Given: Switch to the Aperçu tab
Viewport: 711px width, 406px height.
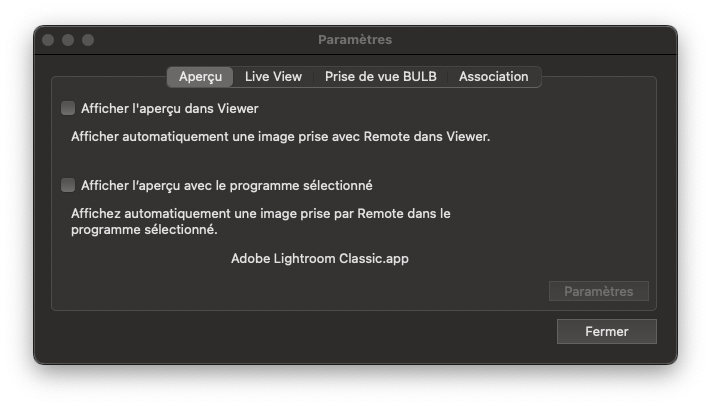Looking at the screenshot, I should [200, 77].
